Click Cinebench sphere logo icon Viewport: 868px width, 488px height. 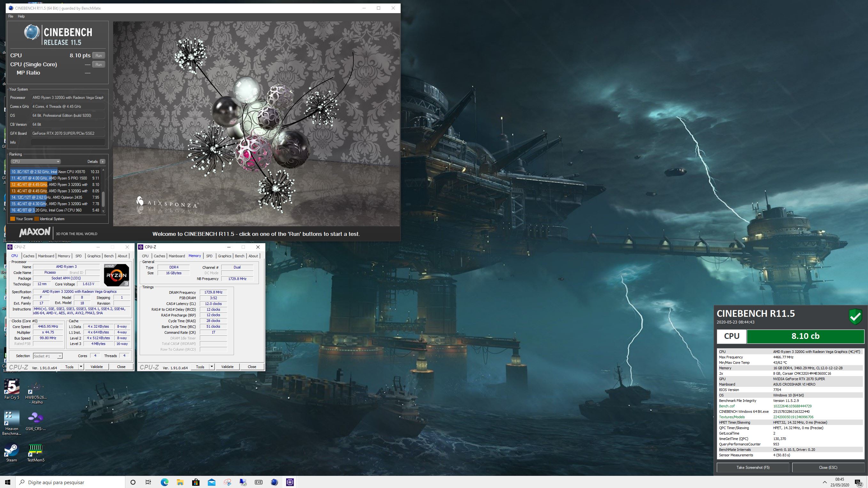tap(32, 33)
